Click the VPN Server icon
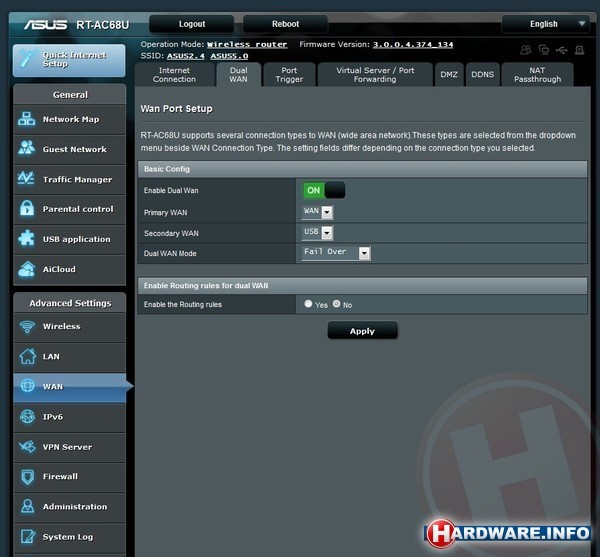This screenshot has height=557, width=600. click(28, 446)
